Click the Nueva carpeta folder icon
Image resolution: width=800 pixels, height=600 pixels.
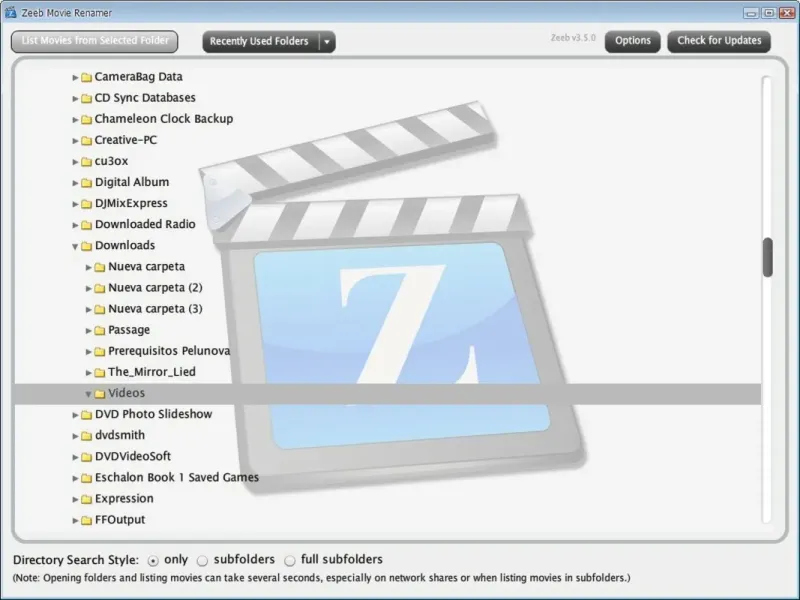(99, 267)
